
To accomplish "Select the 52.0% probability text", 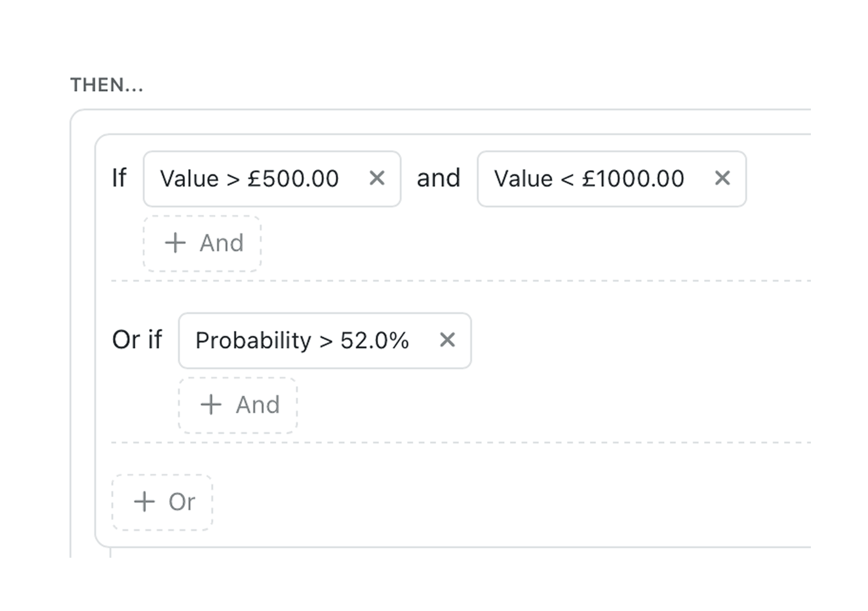I will pyautogui.click(x=375, y=341).
